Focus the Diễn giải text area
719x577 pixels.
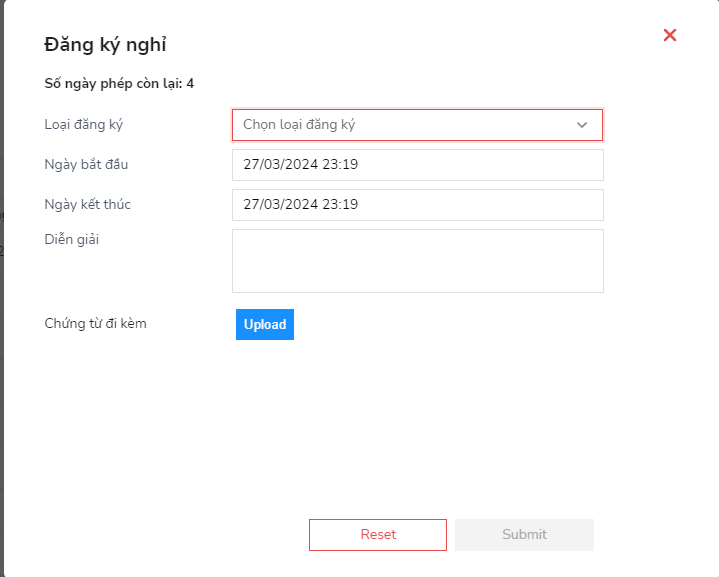[417, 261]
